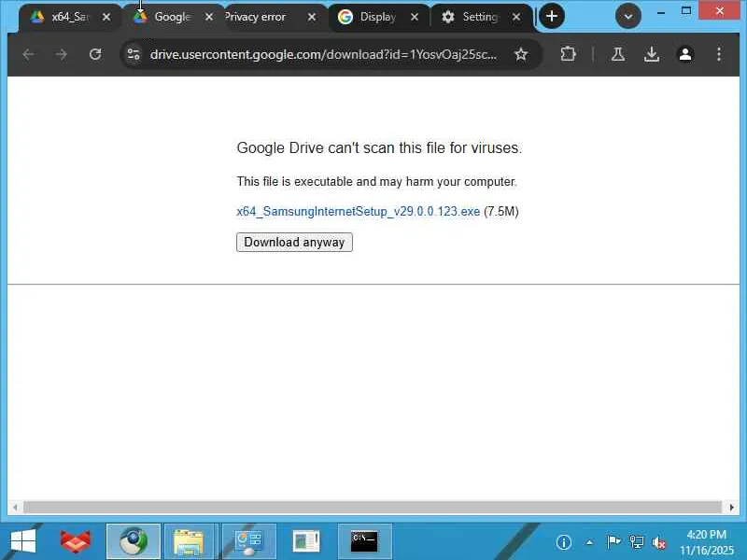Open the Control Panel taskbar icon
Image resolution: width=747 pixels, height=560 pixels.
coord(248,542)
